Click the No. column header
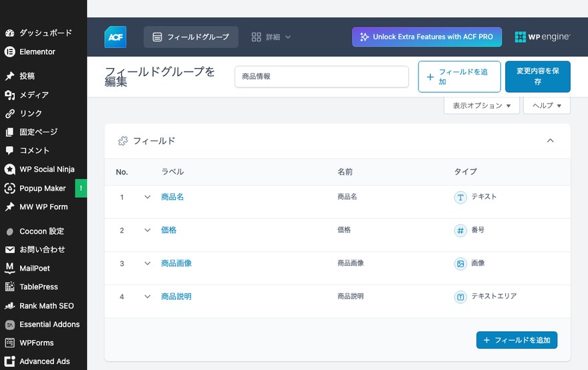Image resolution: width=588 pixels, height=370 pixels. click(x=122, y=172)
